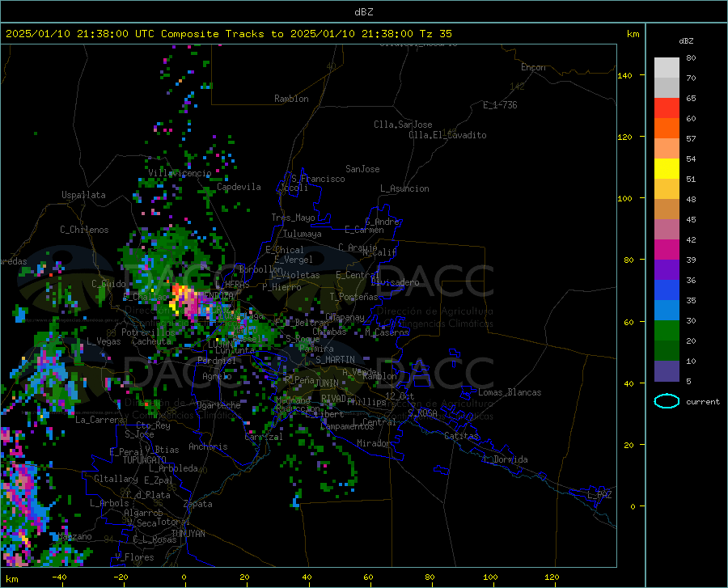Click the 'L_Vegas' map label
This screenshot has width=728, height=588.
pyautogui.click(x=104, y=341)
